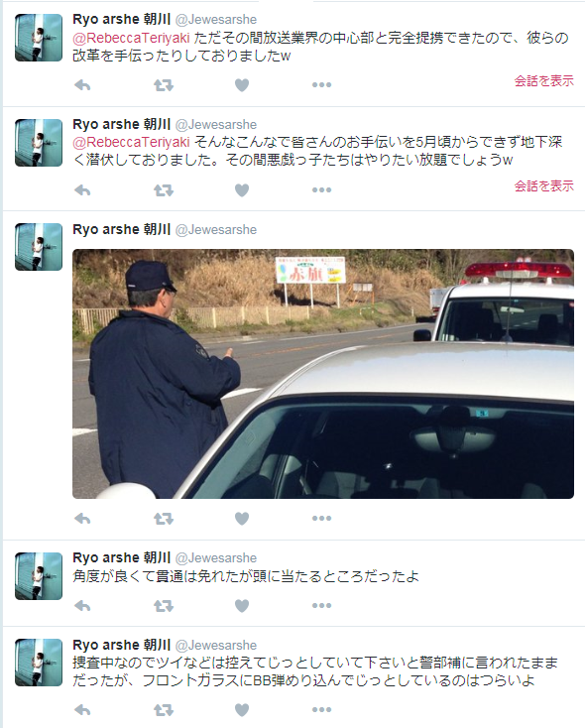Screen dimensions: 585x728
Task: Like the last tweet about BB弾
Action: (242, 709)
